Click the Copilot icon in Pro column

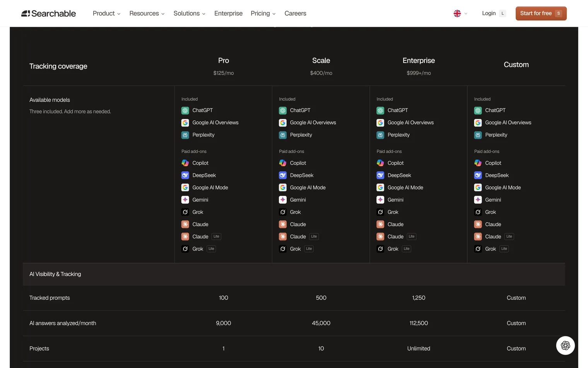185,163
